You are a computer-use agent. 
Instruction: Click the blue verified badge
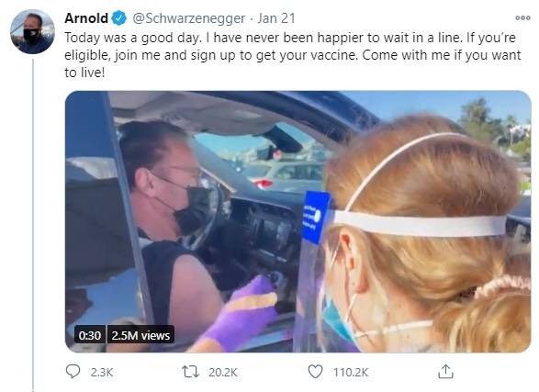pos(119,17)
